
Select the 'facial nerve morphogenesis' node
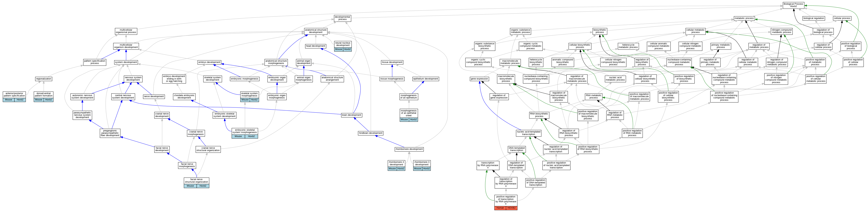coord(187,165)
